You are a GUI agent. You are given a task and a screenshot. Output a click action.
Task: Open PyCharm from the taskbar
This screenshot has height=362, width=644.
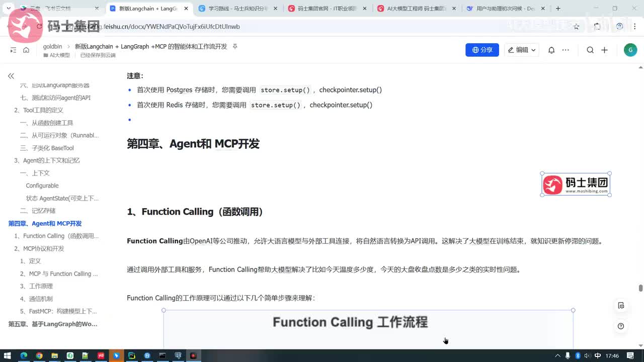click(x=132, y=355)
